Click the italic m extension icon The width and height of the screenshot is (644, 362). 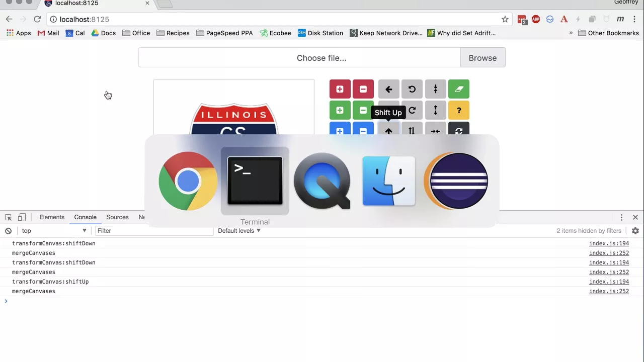click(620, 19)
